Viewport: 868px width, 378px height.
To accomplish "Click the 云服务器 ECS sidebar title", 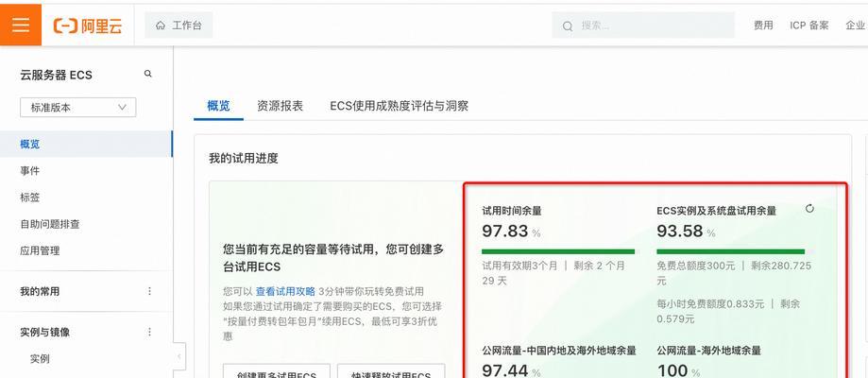I will tap(56, 75).
